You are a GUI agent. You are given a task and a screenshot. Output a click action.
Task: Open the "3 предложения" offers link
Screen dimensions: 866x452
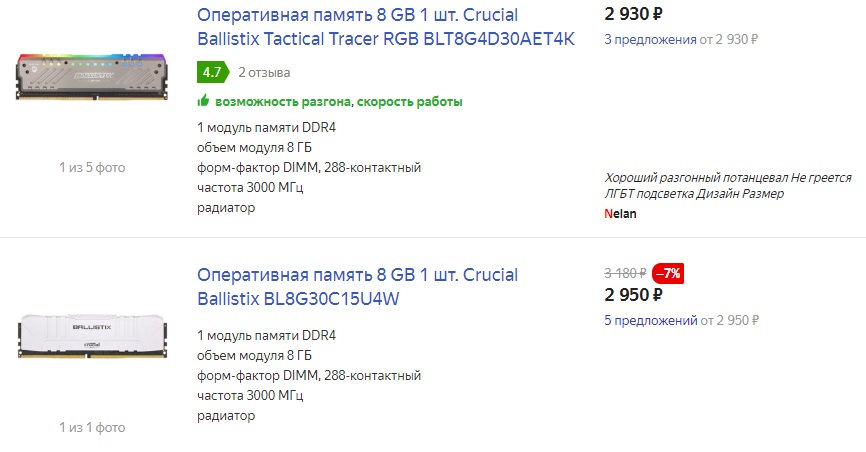point(650,40)
